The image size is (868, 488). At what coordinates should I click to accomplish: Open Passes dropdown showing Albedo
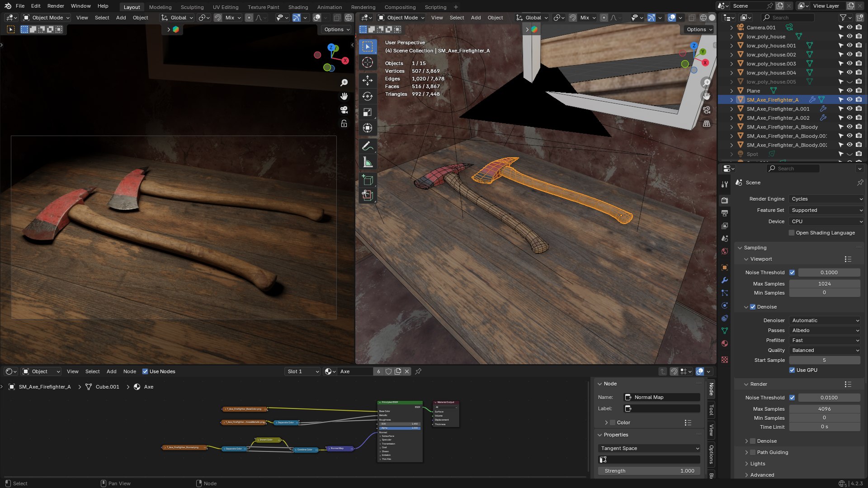tap(825, 330)
